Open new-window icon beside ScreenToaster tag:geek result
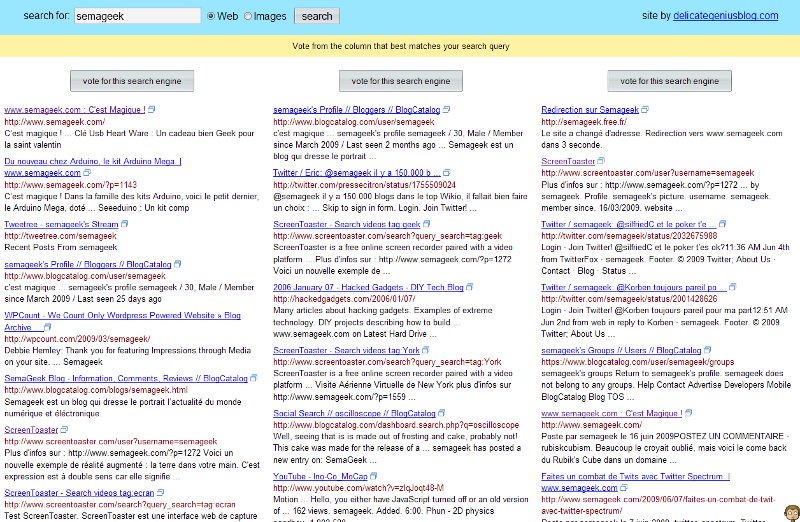 tap(427, 223)
